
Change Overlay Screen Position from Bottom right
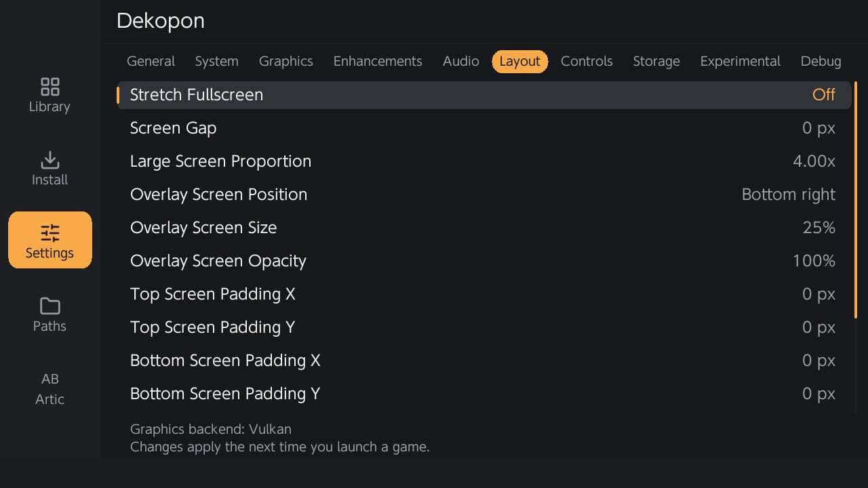click(x=788, y=195)
